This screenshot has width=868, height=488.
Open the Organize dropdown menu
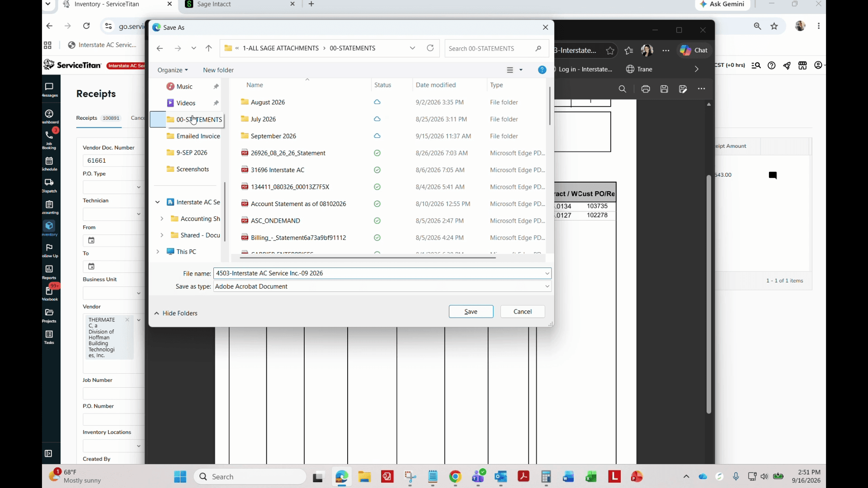[x=173, y=70]
